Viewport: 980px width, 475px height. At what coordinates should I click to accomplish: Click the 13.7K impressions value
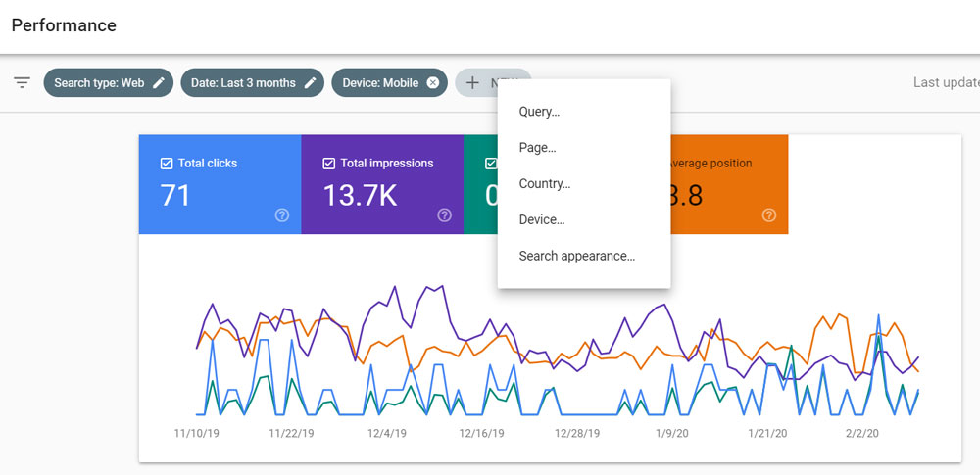tap(360, 195)
